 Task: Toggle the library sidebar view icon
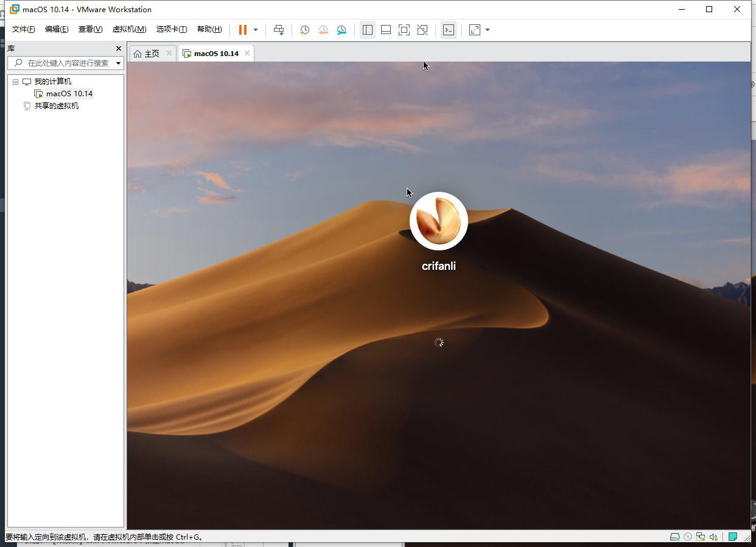coord(368,30)
